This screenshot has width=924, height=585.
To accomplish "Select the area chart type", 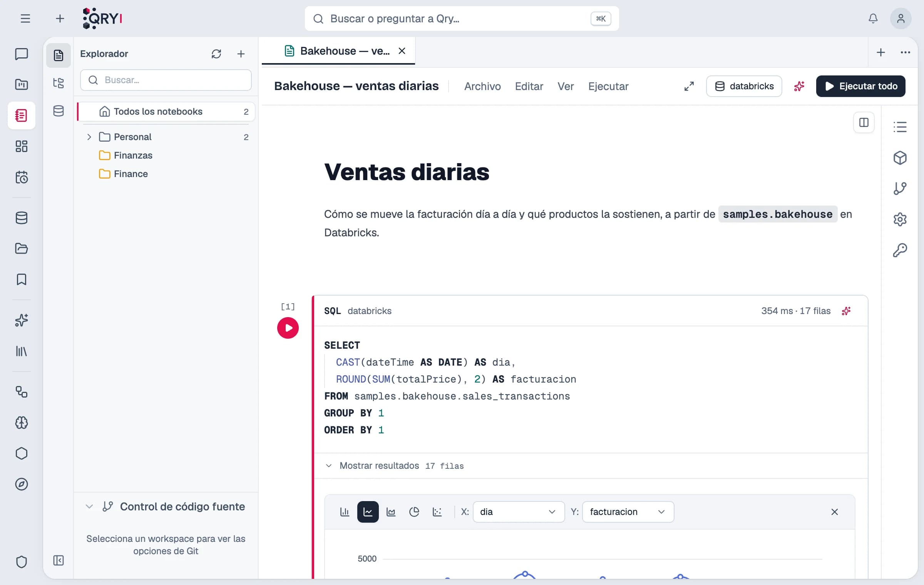I will click(391, 512).
